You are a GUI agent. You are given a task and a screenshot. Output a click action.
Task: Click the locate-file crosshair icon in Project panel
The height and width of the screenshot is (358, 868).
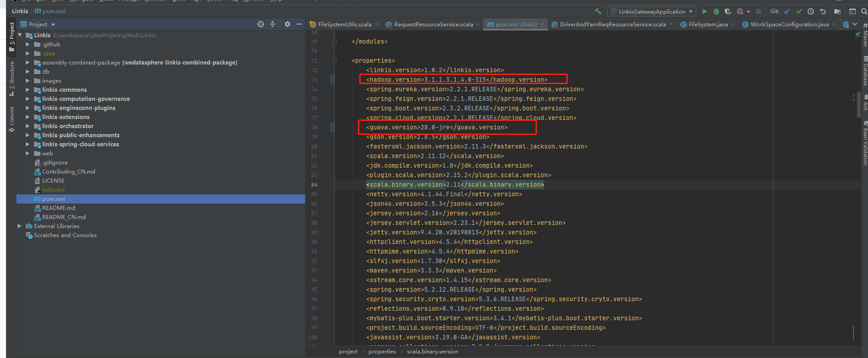261,24
